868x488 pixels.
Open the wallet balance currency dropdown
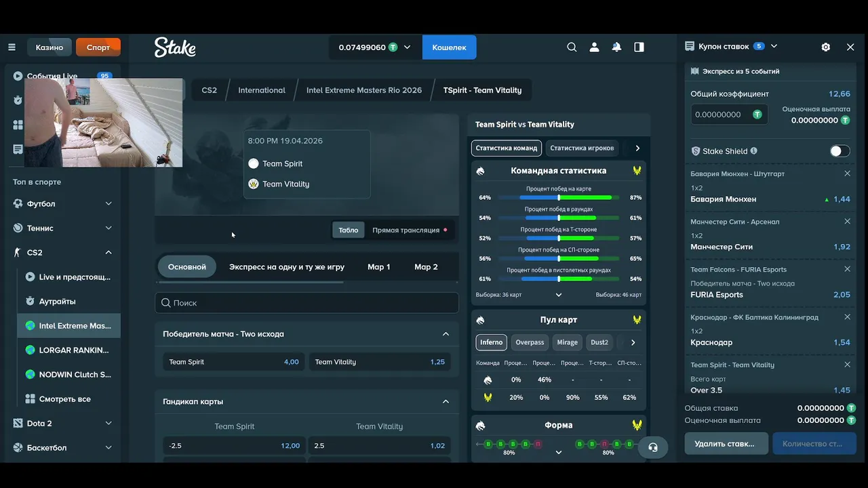click(x=407, y=47)
